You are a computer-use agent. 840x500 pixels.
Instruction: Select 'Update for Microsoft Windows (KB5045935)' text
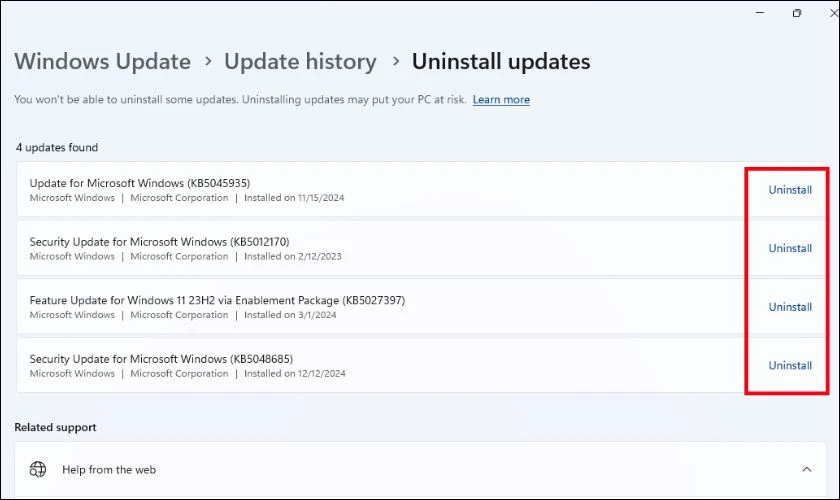pos(140,183)
